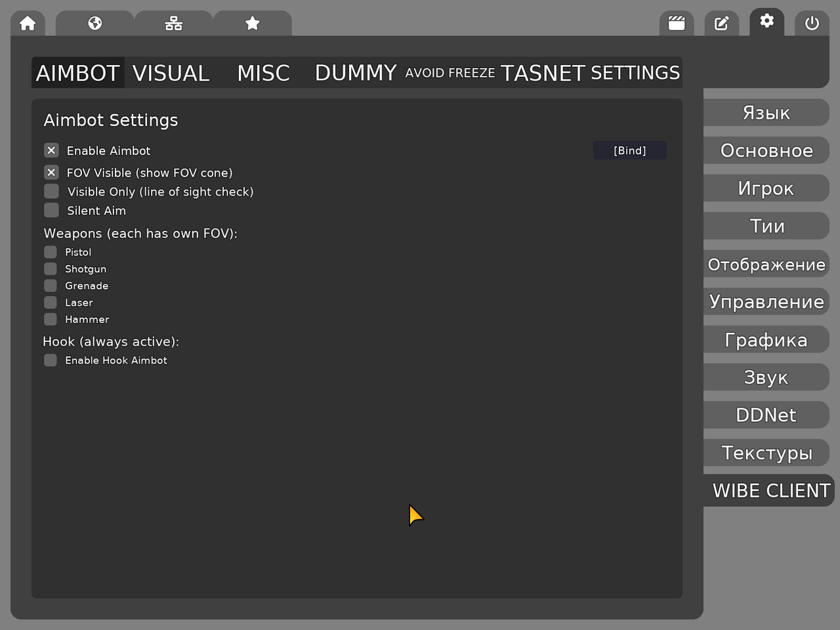Open the Основное settings page
The width and height of the screenshot is (840, 630).
(x=766, y=151)
